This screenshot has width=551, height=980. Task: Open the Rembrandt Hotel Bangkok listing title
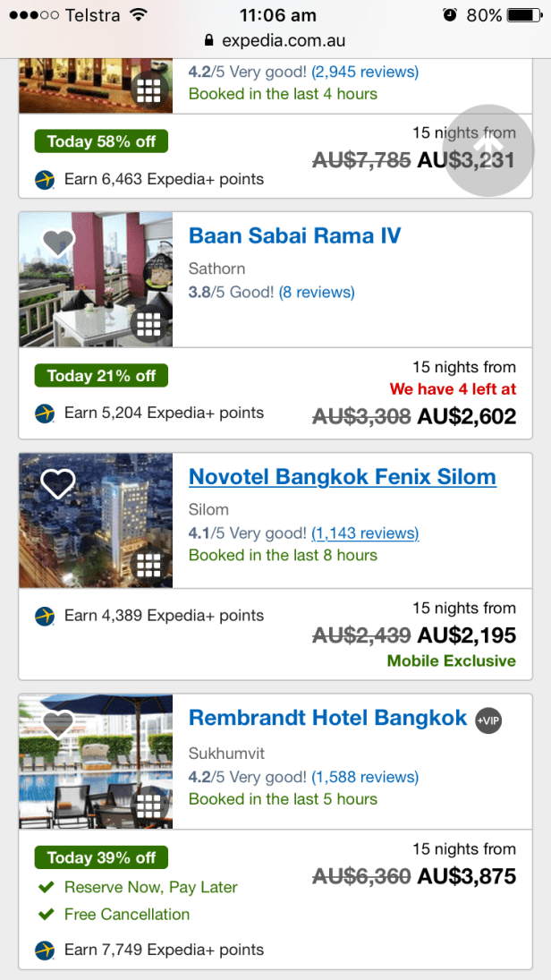327,718
